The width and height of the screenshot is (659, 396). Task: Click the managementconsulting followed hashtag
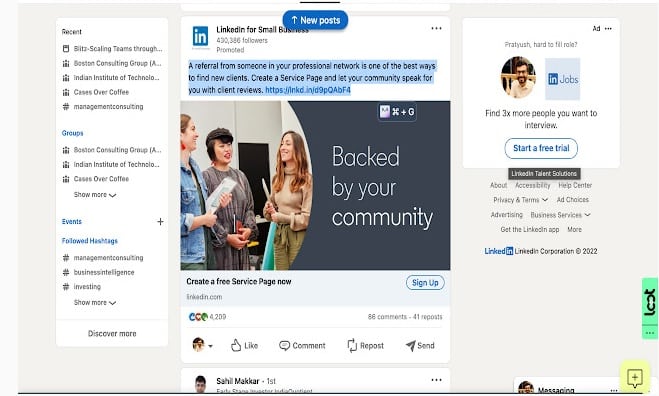click(103, 258)
